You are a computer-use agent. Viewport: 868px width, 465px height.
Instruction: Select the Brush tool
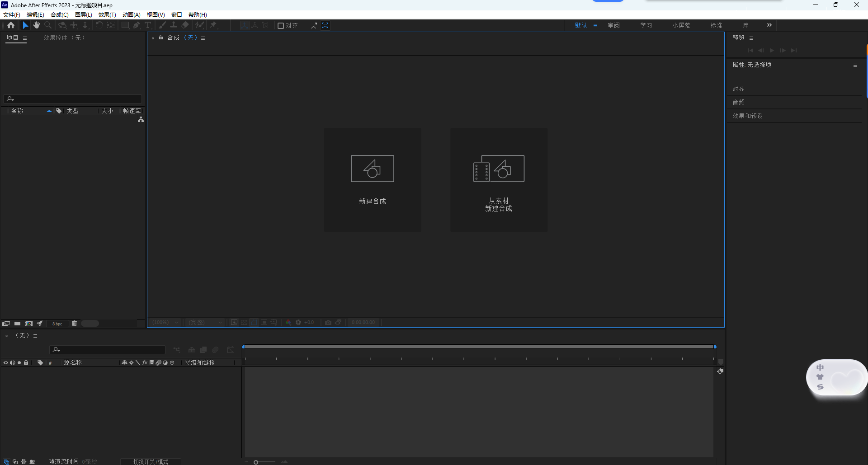pos(162,25)
